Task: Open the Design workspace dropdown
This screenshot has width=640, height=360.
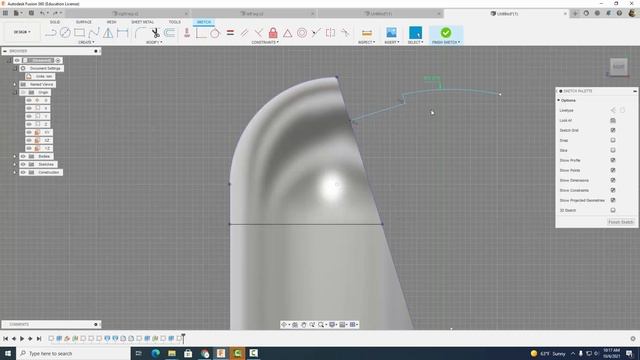Action: pyautogui.click(x=22, y=32)
